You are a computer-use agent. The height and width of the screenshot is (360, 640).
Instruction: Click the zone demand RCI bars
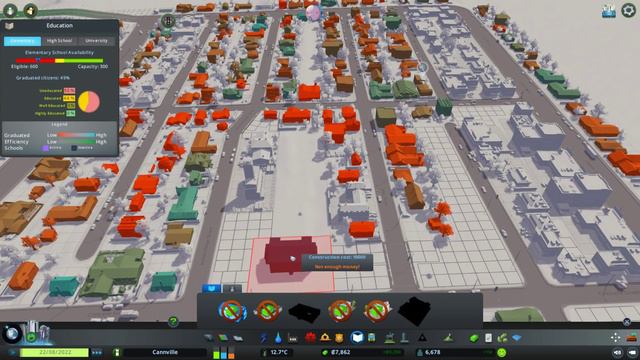pyautogui.click(x=224, y=353)
